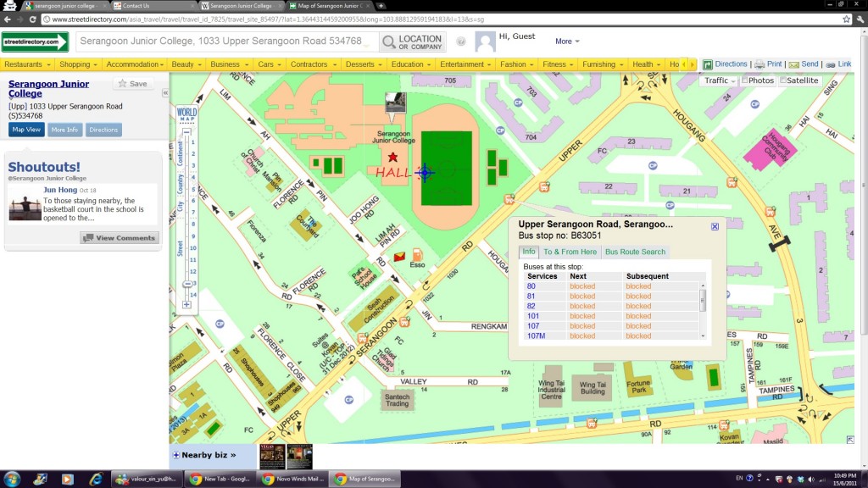Screen dimensions: 868x488
Task: Click the blue Directions button in the sidebar
Action: pos(103,130)
